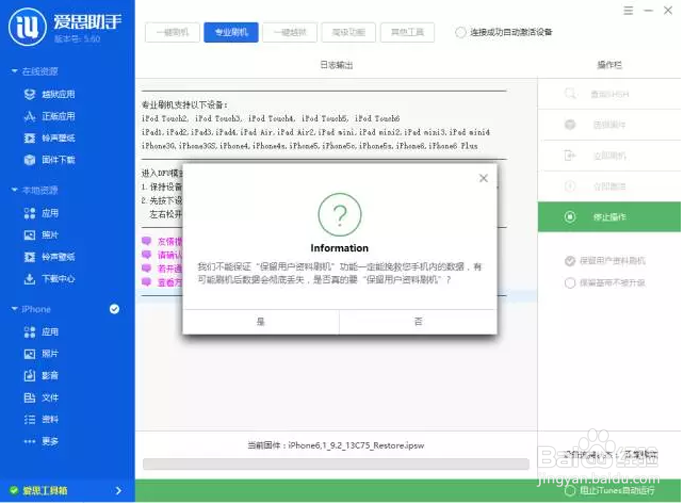Open 下载中心 in the sidebar
Viewport: 700px width, 504px height.
click(49, 279)
